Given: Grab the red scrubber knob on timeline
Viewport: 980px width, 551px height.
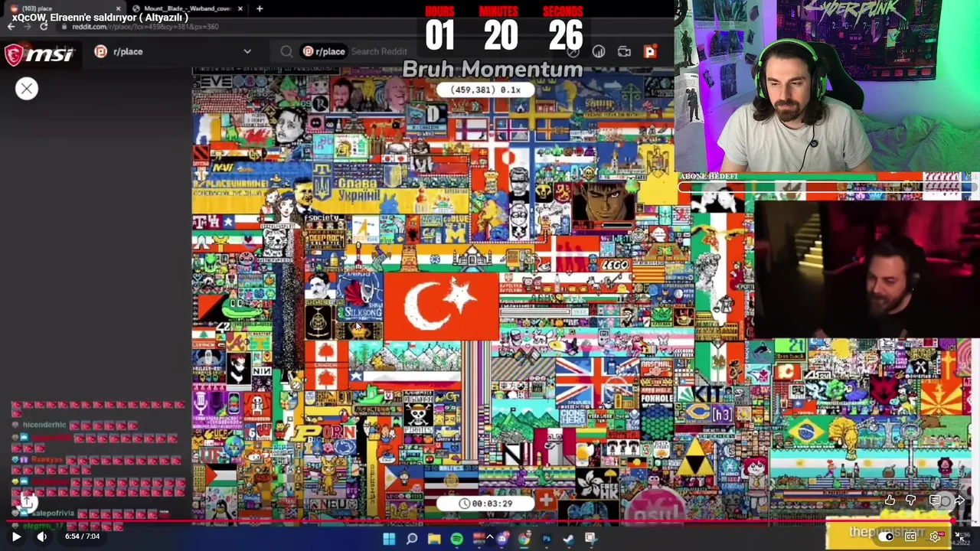Looking at the screenshot, I should point(953,521).
